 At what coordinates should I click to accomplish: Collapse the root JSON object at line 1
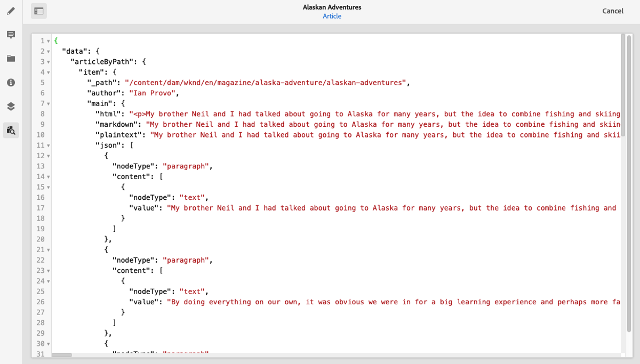49,41
